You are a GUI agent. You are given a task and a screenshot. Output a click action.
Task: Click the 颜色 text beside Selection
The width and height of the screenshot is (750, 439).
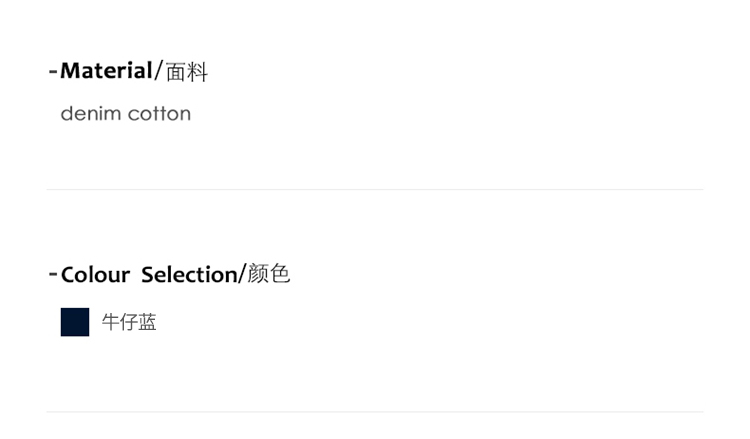(268, 274)
